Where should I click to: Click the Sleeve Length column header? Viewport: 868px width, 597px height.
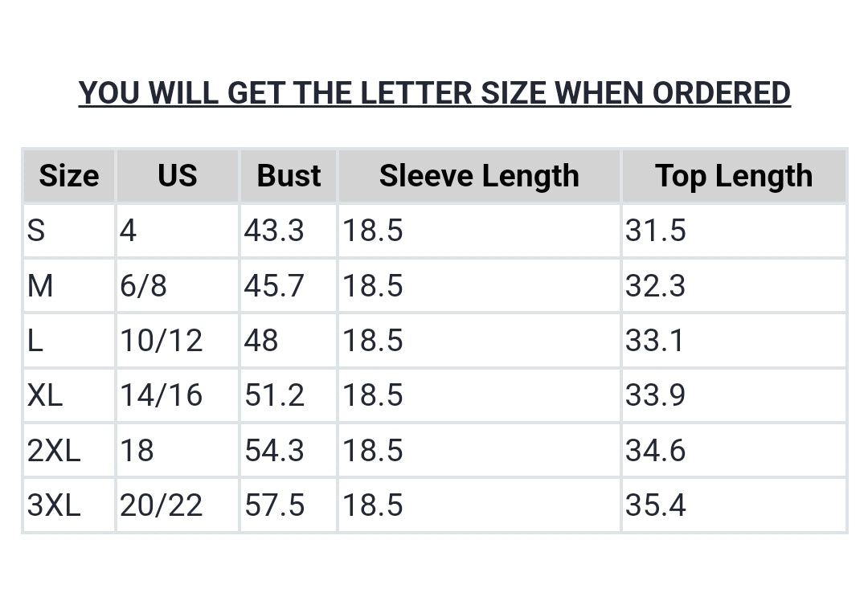click(479, 176)
